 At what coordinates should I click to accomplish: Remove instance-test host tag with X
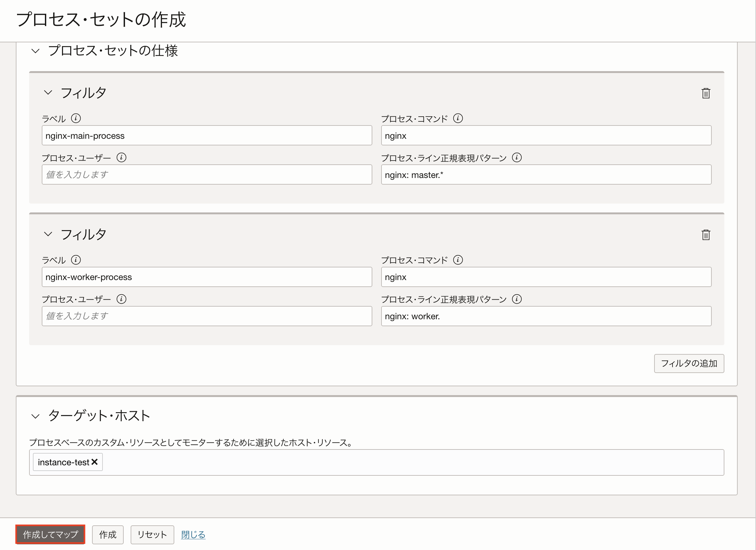point(94,462)
